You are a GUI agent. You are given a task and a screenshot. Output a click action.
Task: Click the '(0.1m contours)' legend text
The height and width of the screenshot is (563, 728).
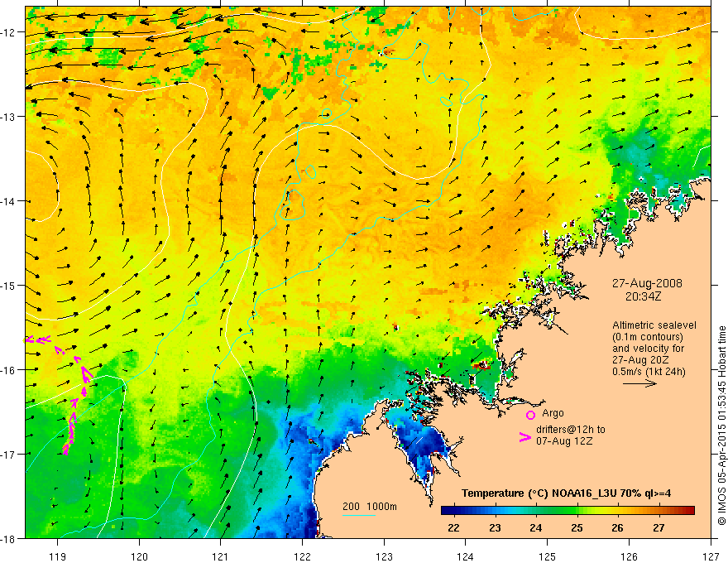[648, 337]
